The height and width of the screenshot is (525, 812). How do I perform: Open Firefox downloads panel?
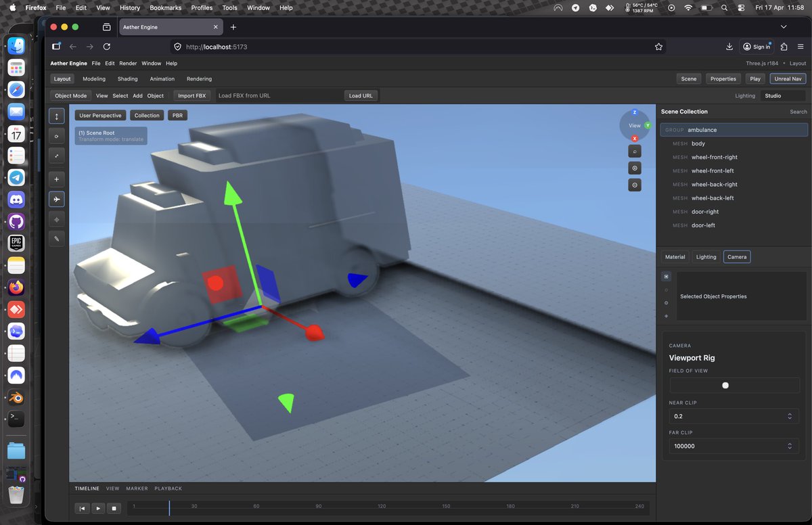pos(729,47)
